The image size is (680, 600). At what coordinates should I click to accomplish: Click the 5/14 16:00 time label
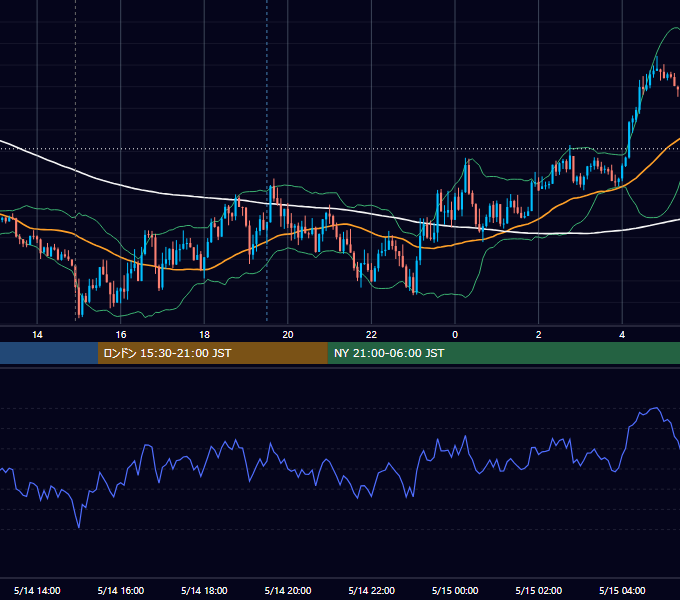121,590
